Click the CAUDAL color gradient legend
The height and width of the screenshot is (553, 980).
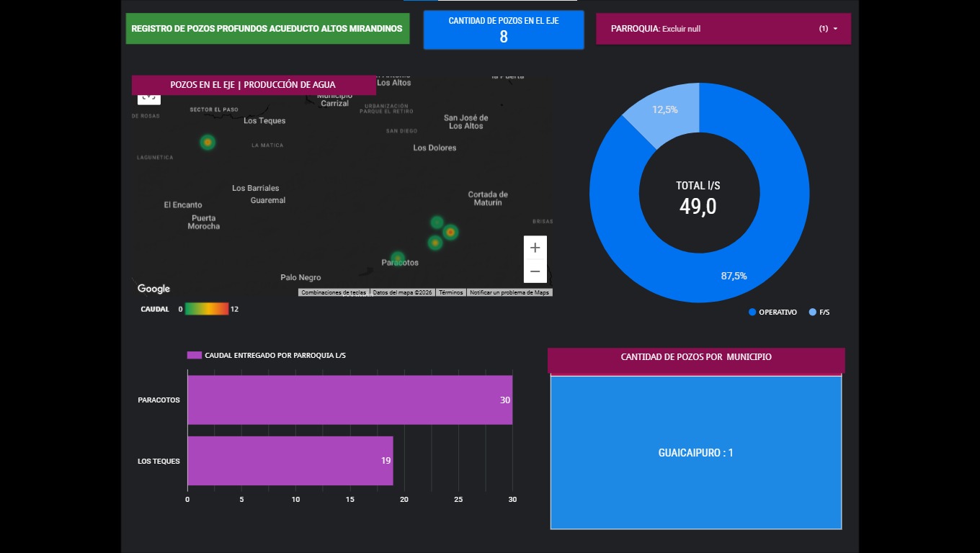click(206, 309)
